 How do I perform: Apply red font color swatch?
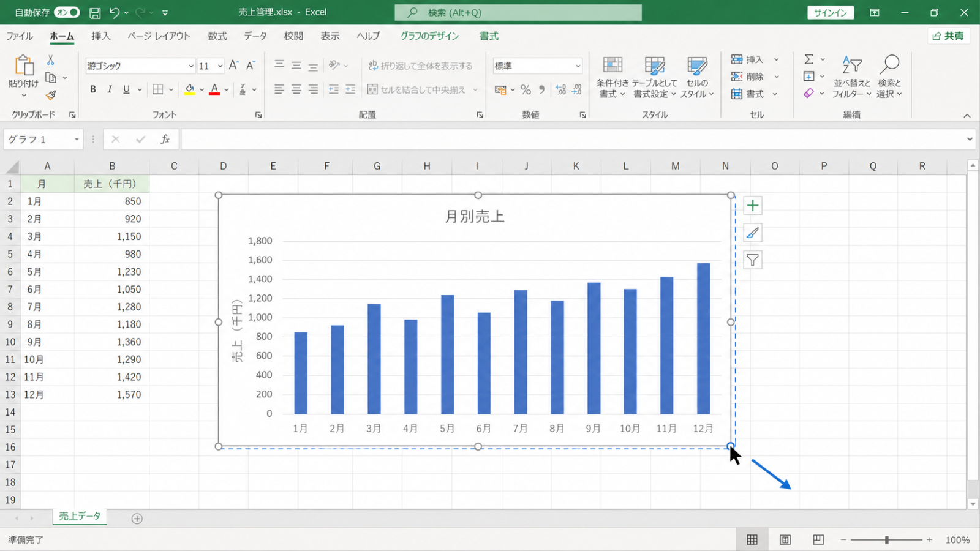pyautogui.click(x=214, y=89)
